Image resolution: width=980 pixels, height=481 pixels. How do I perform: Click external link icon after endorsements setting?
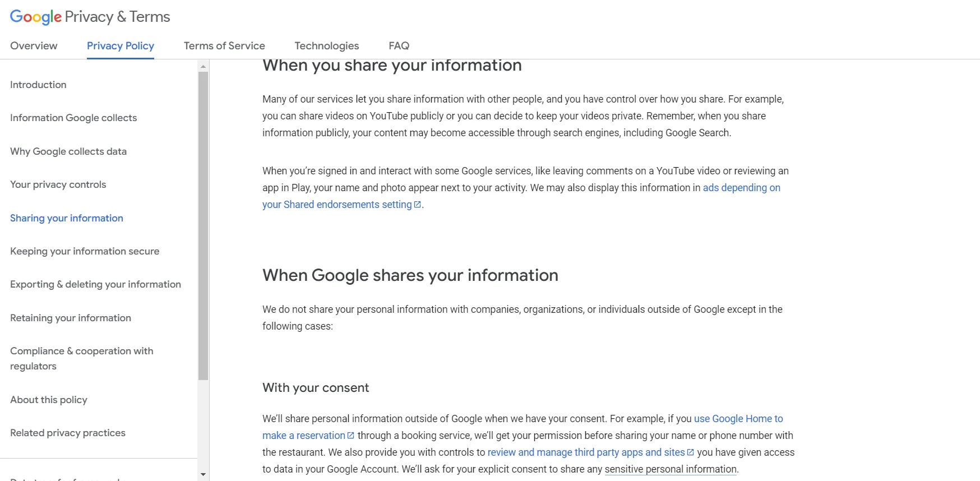417,205
